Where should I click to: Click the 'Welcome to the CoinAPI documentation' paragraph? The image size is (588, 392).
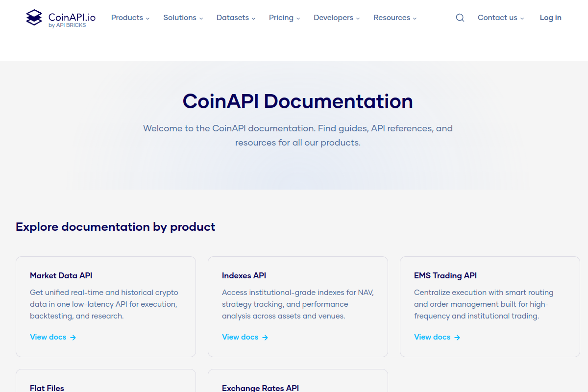click(298, 136)
